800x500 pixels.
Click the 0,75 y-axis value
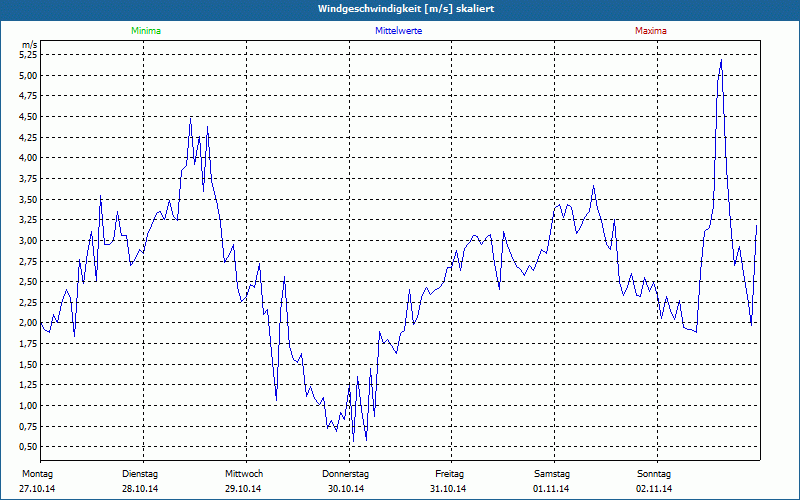click(x=29, y=426)
